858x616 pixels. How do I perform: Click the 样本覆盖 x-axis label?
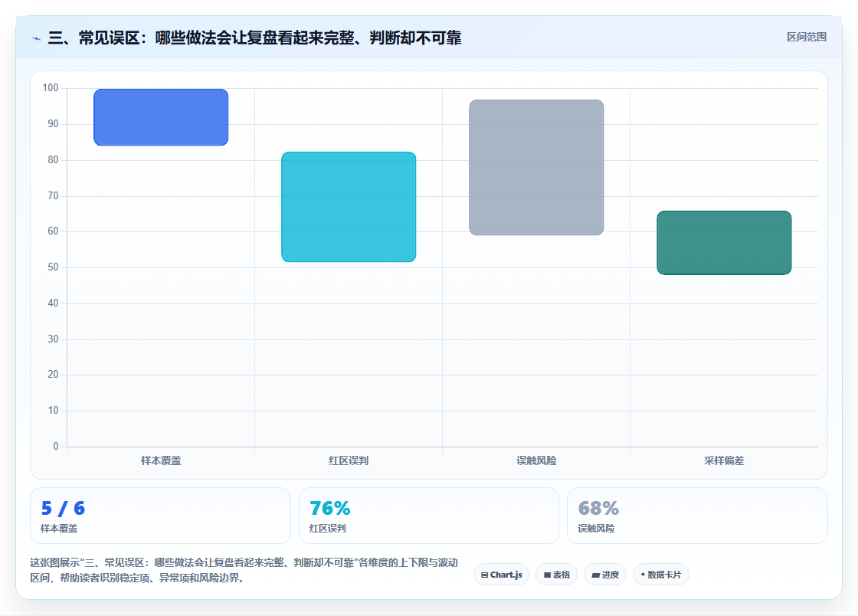click(161, 460)
